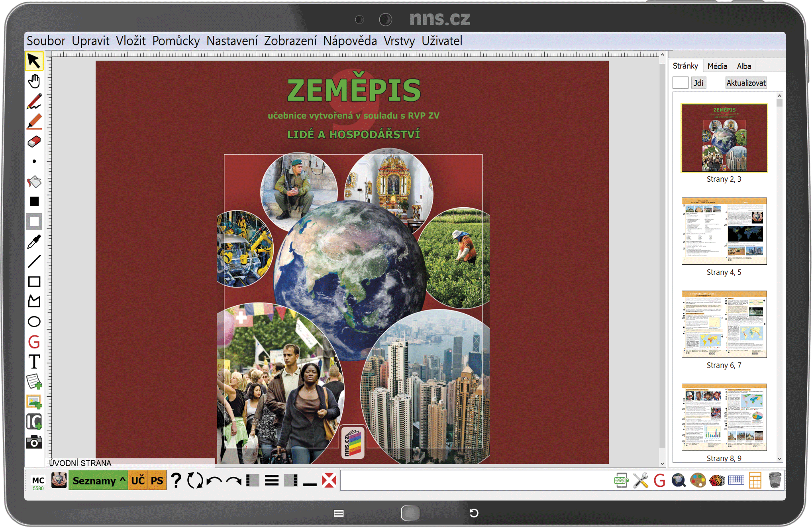The height and width of the screenshot is (527, 812).
Task: Toggle left-half page view icon
Action: pos(253,480)
